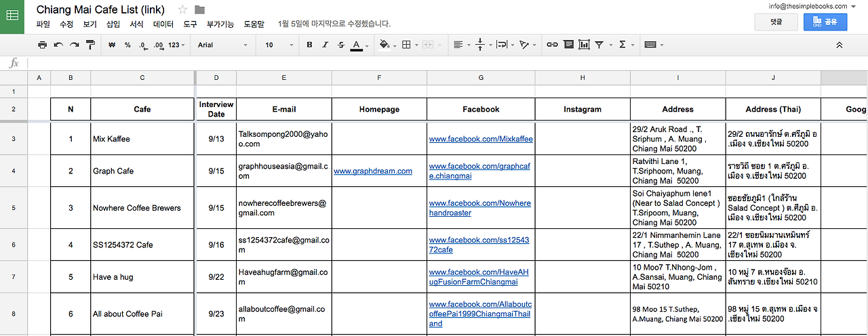Open the text color picker
The image size is (868, 336).
click(359, 45)
